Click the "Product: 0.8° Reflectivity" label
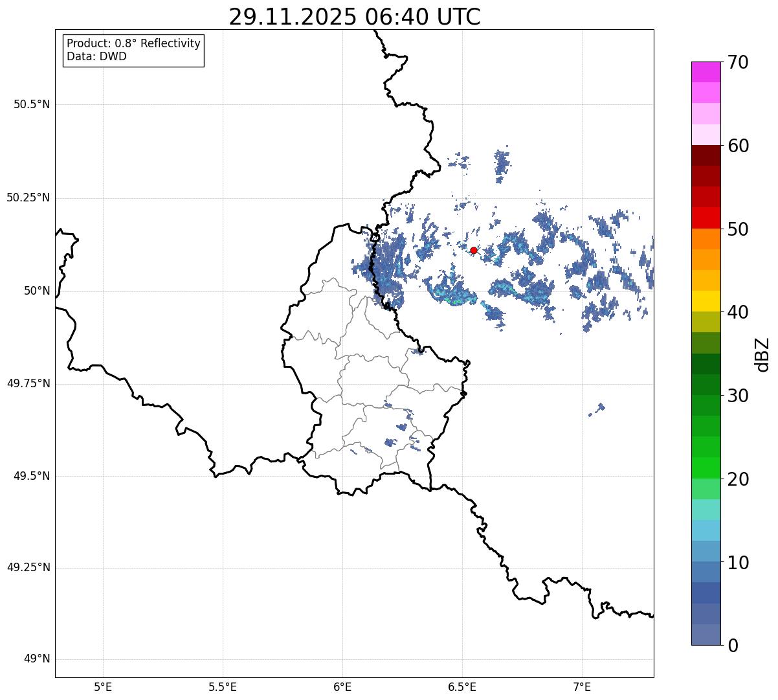This screenshot has width=778, height=700. point(134,43)
